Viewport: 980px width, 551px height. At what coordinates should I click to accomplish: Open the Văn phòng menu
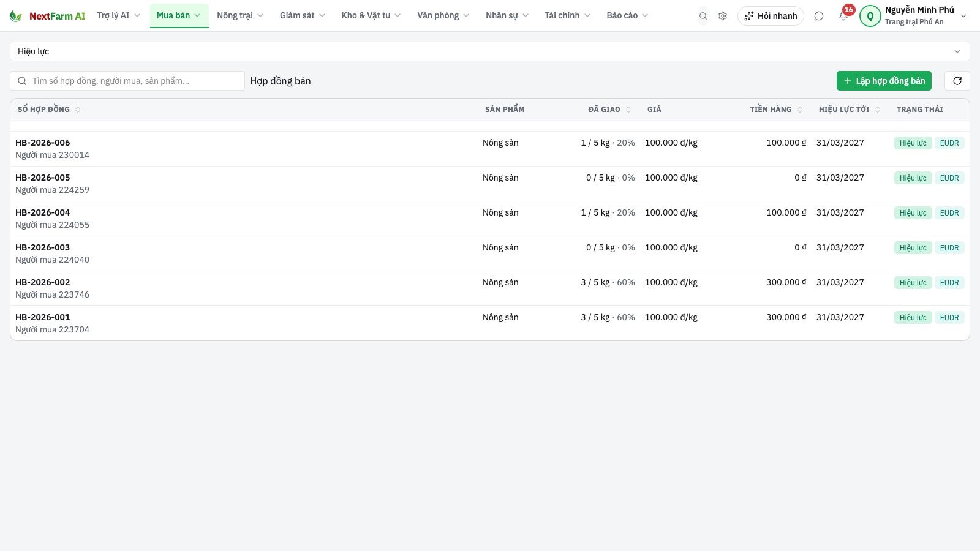(443, 15)
